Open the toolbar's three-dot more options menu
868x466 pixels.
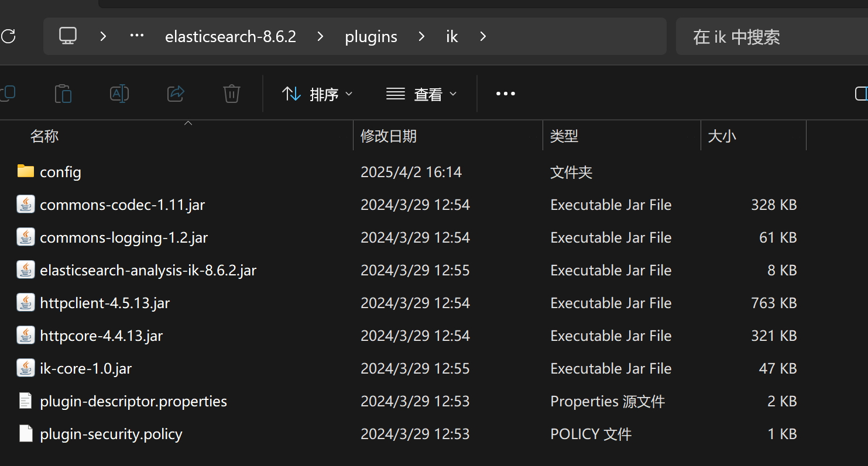tap(506, 94)
